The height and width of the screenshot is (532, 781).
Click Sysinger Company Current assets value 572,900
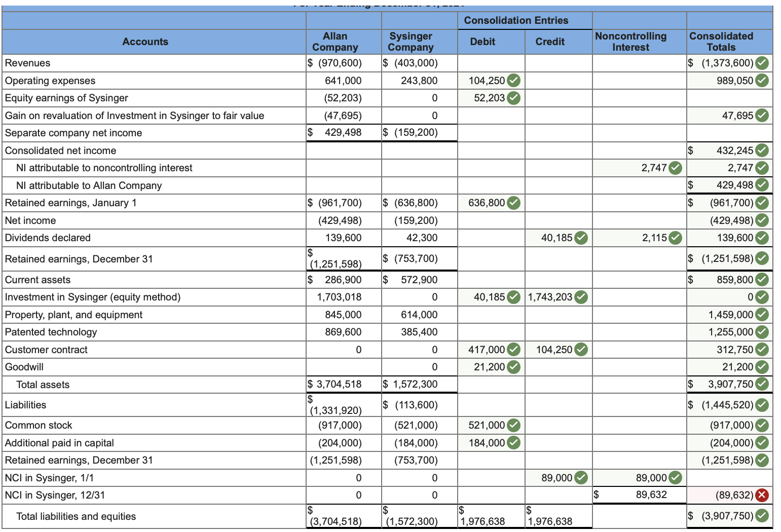coord(419,280)
